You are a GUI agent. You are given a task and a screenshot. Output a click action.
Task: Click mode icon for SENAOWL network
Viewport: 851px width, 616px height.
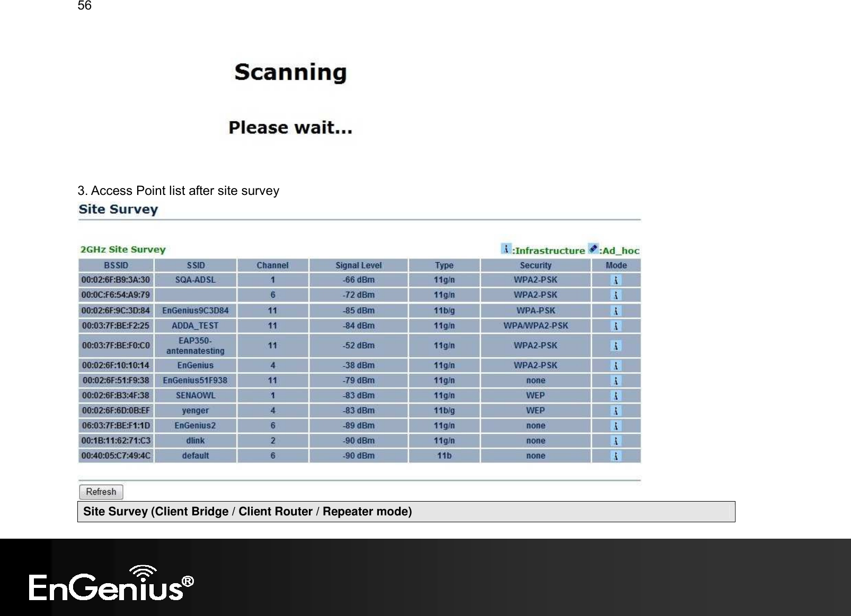(616, 396)
